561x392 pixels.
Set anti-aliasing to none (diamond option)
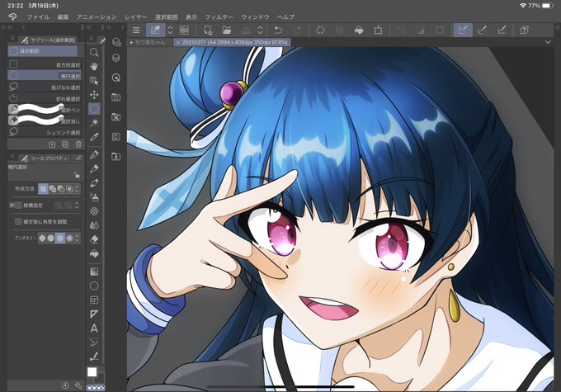(42, 238)
